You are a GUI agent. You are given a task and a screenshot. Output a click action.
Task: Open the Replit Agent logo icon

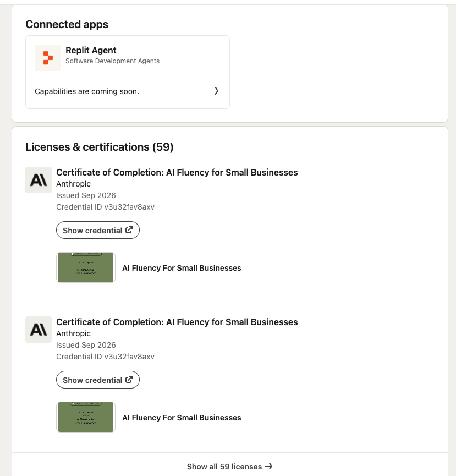point(48,58)
